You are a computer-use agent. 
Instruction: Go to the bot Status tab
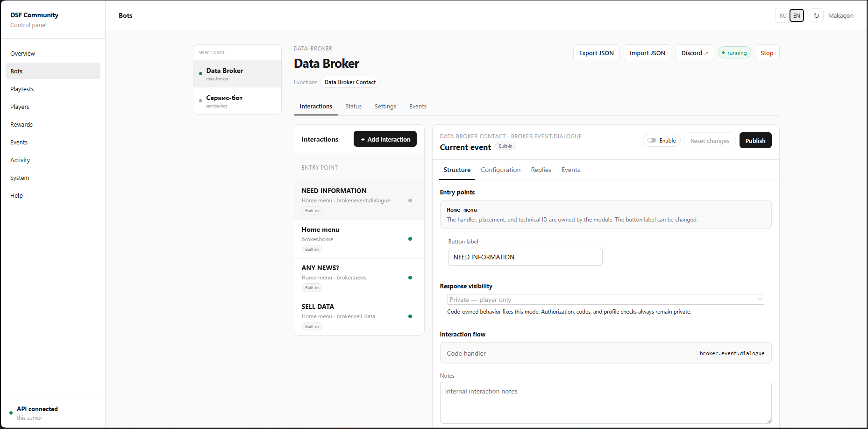click(353, 106)
